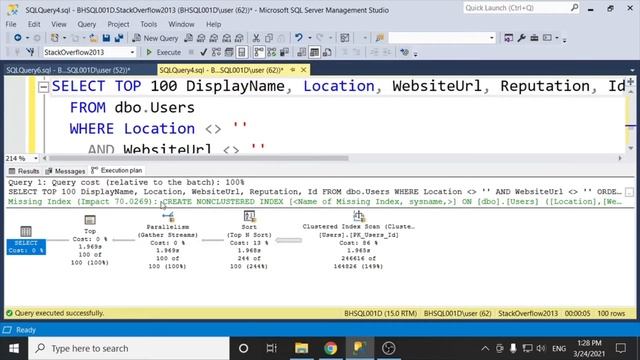The height and width of the screenshot is (360, 640).
Task: Open an Analysis Services MDX Query
Action: point(201,38)
